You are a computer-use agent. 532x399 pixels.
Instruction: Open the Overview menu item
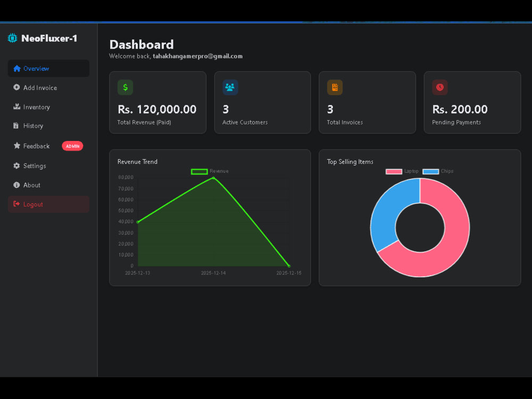pos(48,69)
